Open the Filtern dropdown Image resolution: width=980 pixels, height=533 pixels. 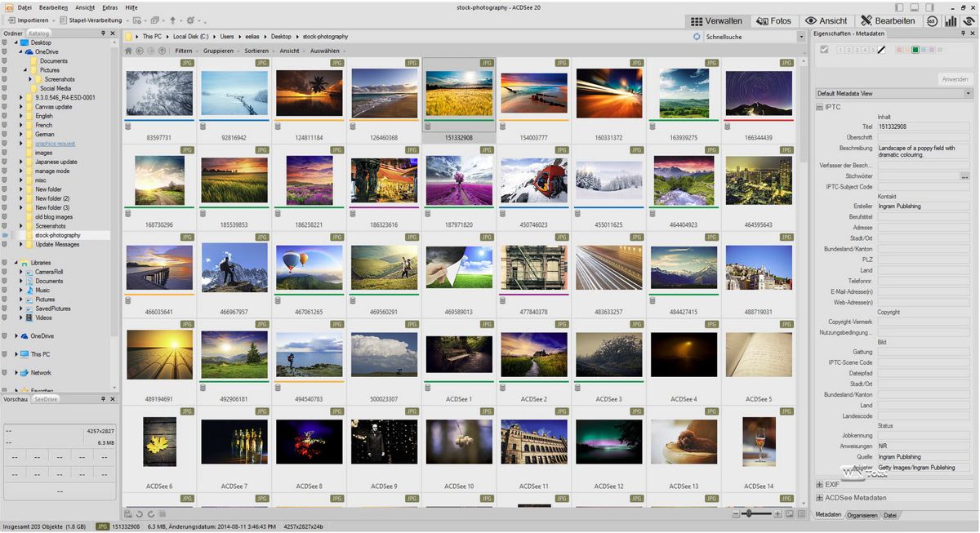pos(185,51)
